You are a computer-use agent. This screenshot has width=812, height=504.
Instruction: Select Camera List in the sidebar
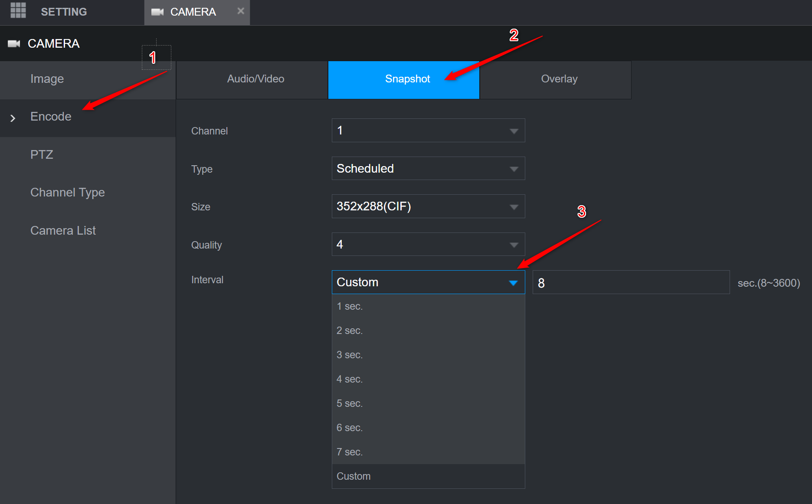tap(62, 230)
